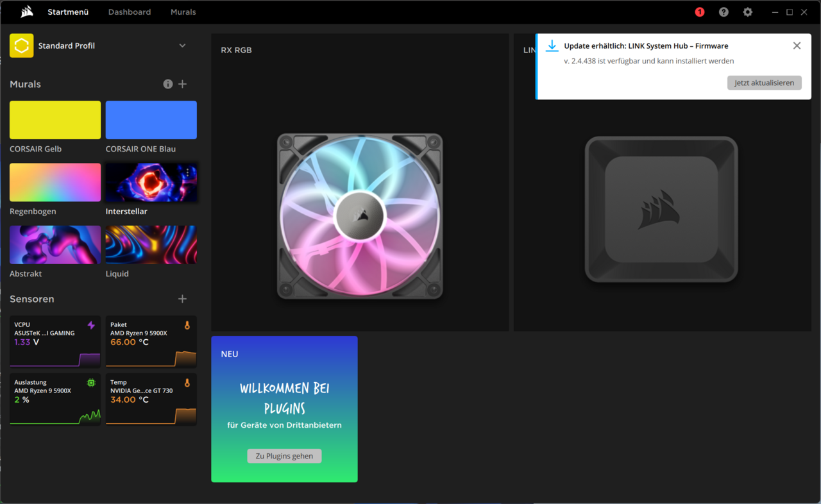The width and height of the screenshot is (821, 504).
Task: Open Interstellar mural options dots
Action: point(187,172)
